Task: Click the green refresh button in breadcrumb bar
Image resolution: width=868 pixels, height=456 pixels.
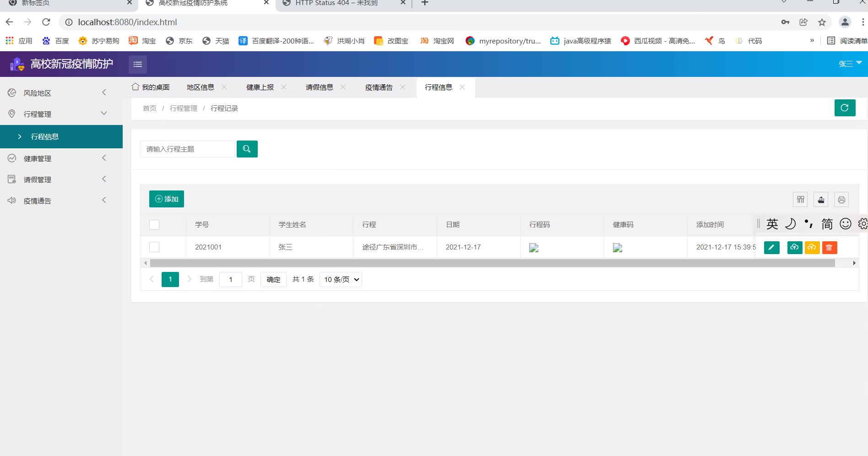Action: (x=845, y=108)
